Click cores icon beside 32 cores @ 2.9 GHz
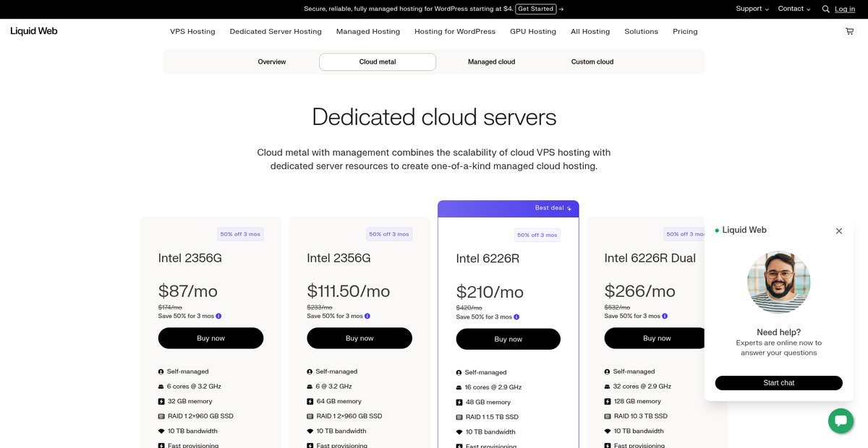 click(x=607, y=387)
